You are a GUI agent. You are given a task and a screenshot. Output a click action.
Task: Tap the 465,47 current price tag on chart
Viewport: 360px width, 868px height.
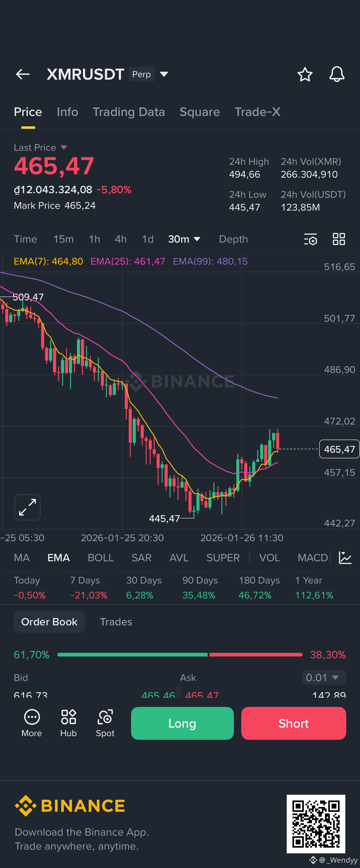pos(339,449)
